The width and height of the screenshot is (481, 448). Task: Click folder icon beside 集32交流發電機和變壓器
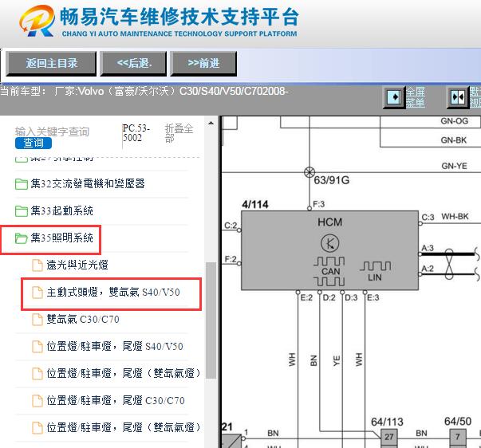[22, 184]
